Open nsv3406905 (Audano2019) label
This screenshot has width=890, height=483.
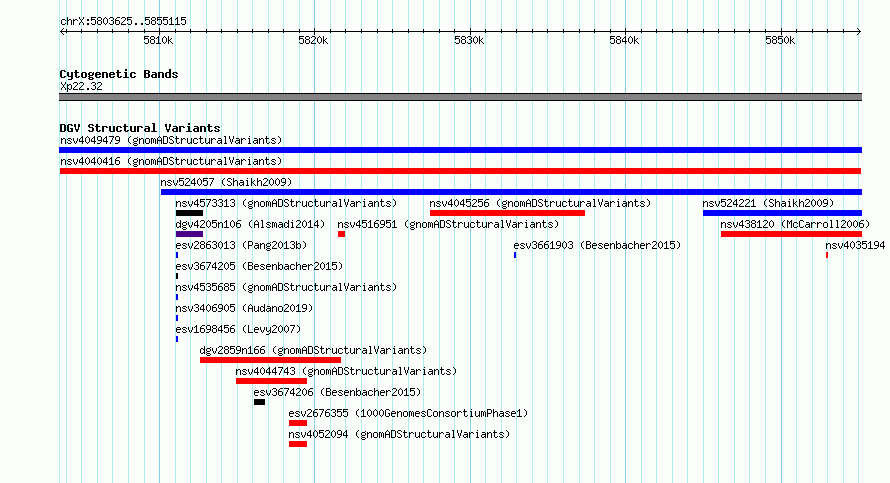click(244, 308)
